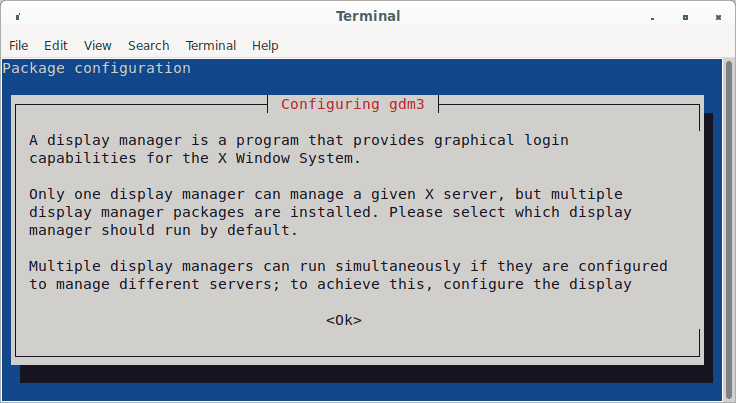Select the <Ok> button in gdm3 dialog

(x=344, y=320)
